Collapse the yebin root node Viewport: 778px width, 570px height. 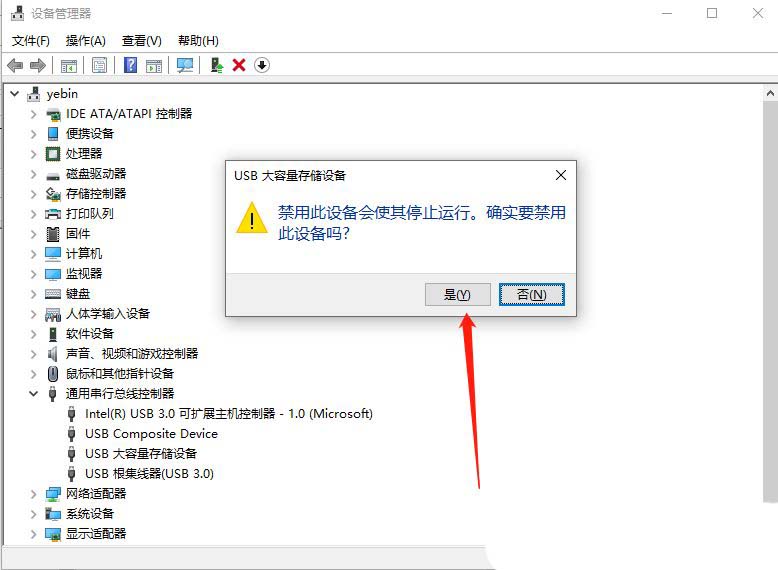click(15, 93)
